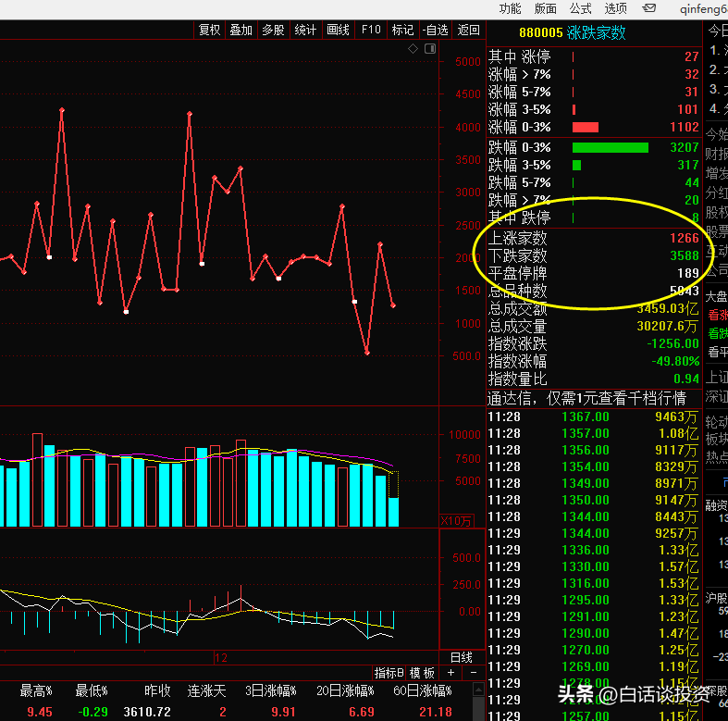Switch to the 指标B tab
The image size is (728, 721).
coord(389,673)
